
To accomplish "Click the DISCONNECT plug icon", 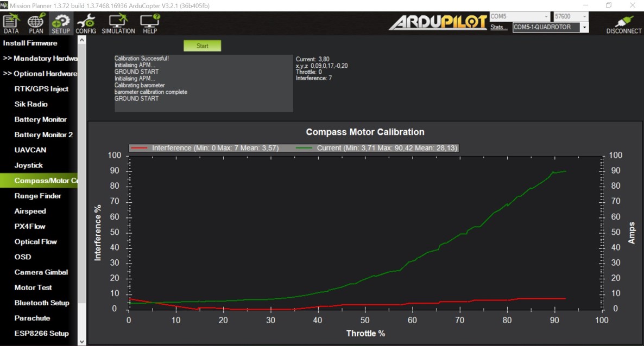I will 623,24.
